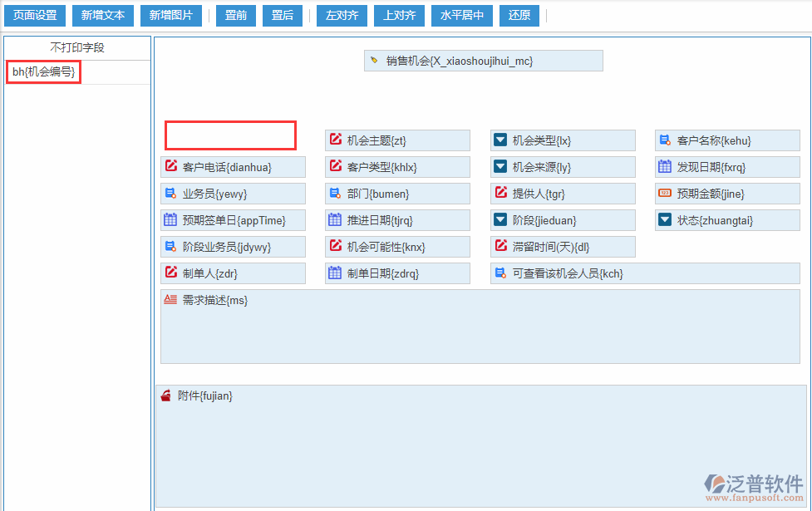Open the 机会类型{lx} dropdown arrow
812x511 pixels.
click(x=501, y=140)
